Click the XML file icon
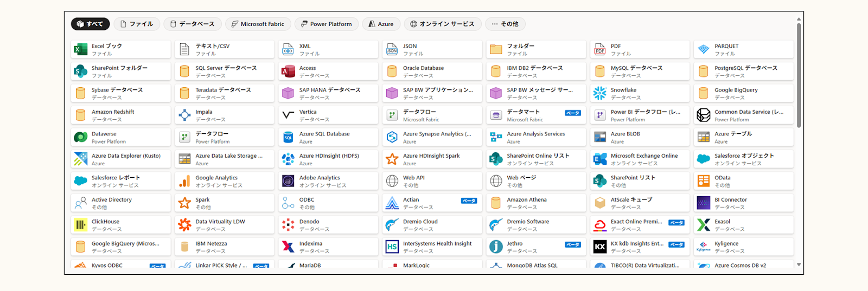 click(x=288, y=50)
